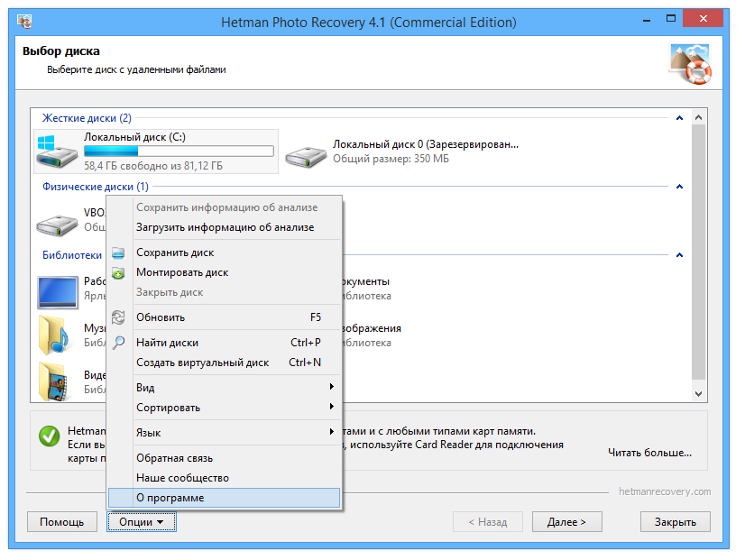The image size is (745, 560).
Task: Open the Язык language submenu
Action: (x=224, y=433)
